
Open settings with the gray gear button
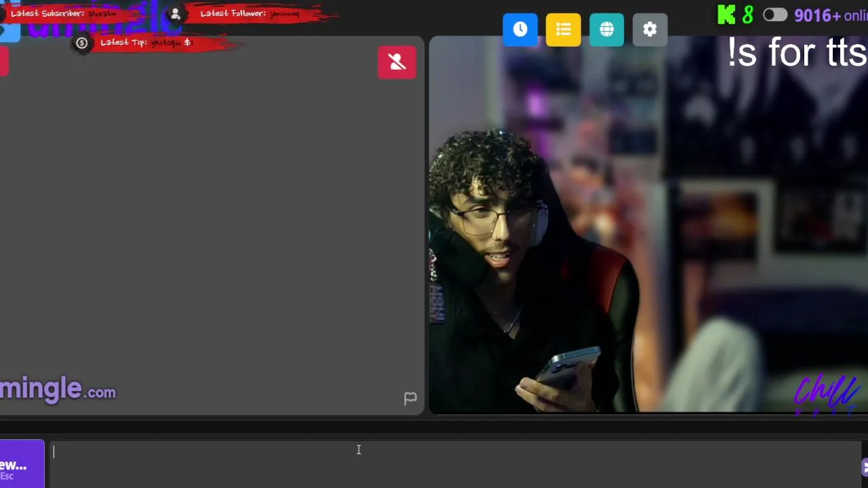(650, 29)
